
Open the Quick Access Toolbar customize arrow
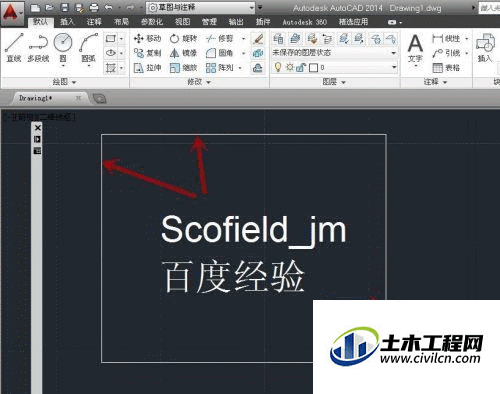[x=260, y=7]
